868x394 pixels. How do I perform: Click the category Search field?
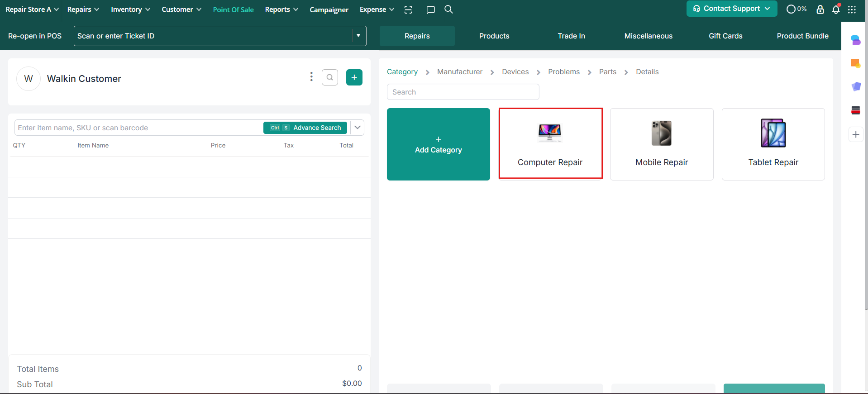(463, 92)
